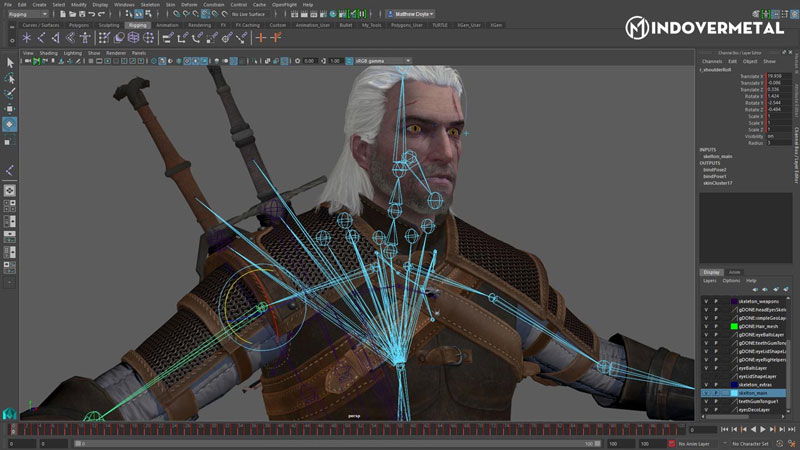This screenshot has height=450, width=800.
Task: Toggle visibility V of skeleton_extras layer
Action: click(706, 385)
